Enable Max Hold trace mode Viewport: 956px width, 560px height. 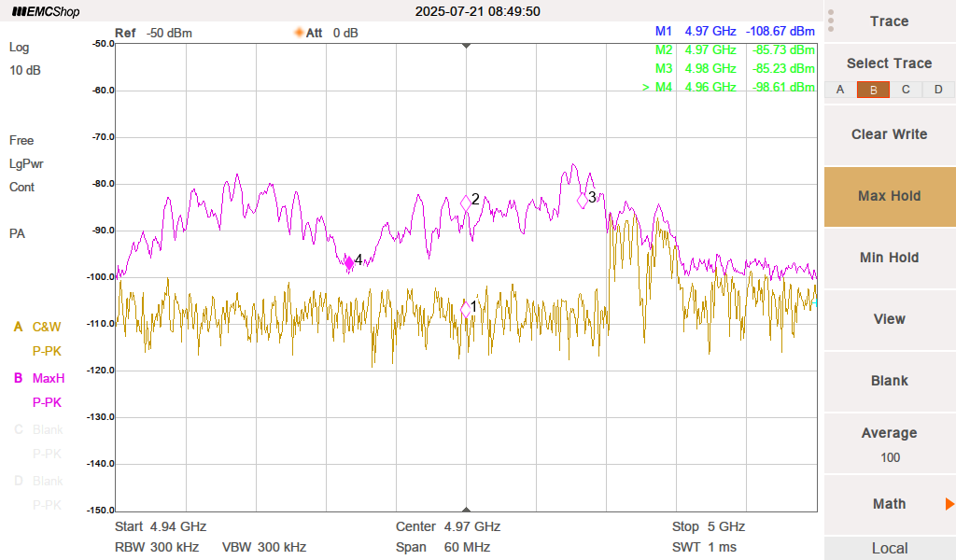(x=889, y=196)
